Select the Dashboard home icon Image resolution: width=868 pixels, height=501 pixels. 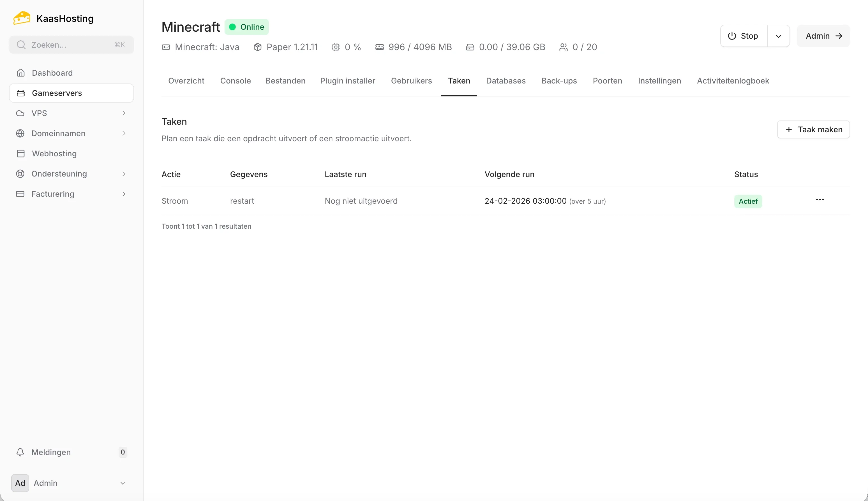click(x=21, y=73)
